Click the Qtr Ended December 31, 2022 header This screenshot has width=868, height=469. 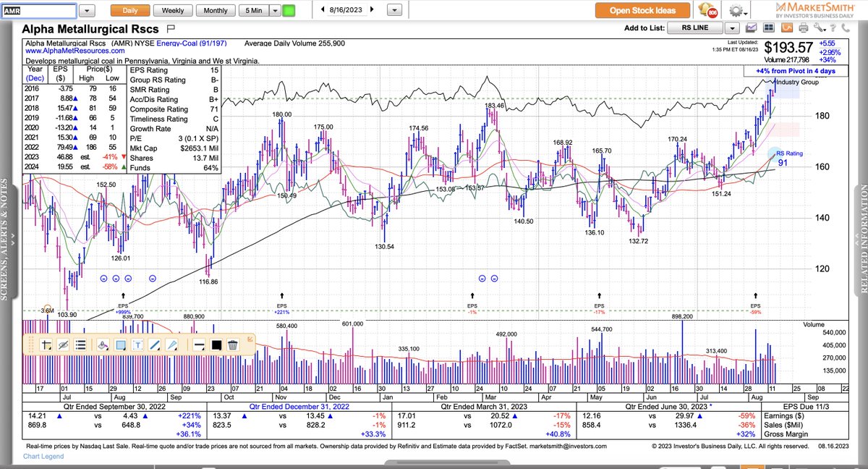[x=298, y=406]
